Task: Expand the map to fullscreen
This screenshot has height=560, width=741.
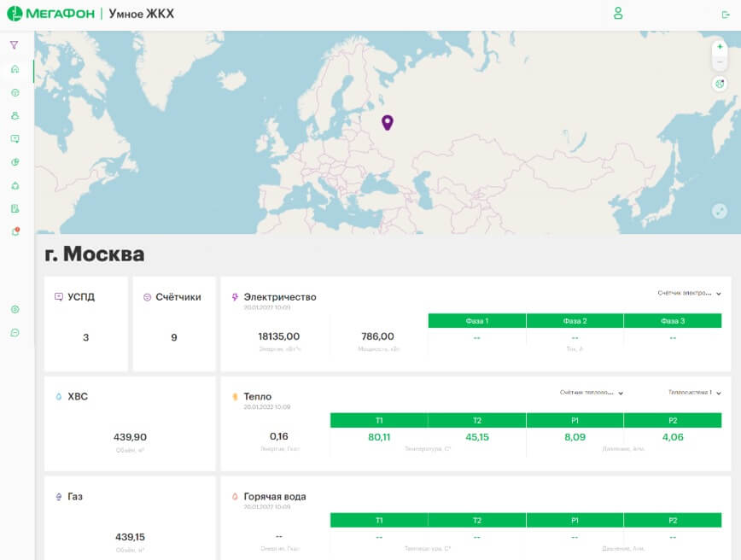Action: click(720, 211)
